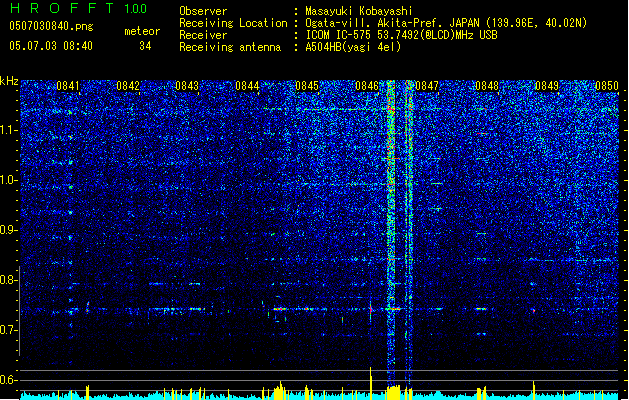
Task: Click the 0846 time marker
Action: pos(367,86)
